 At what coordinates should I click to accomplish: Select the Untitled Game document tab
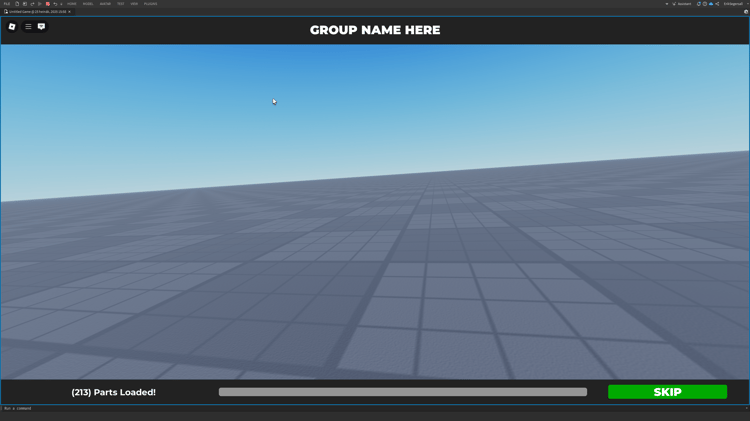pos(37,11)
